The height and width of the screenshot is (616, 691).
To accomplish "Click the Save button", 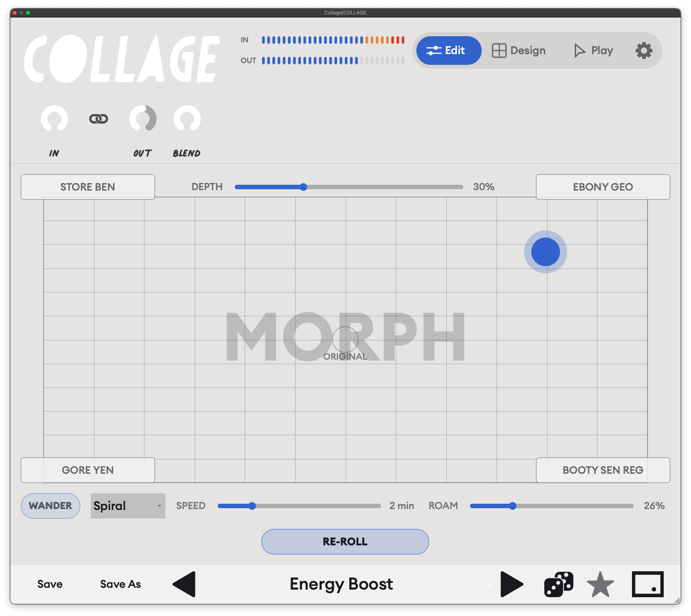I will click(x=50, y=584).
